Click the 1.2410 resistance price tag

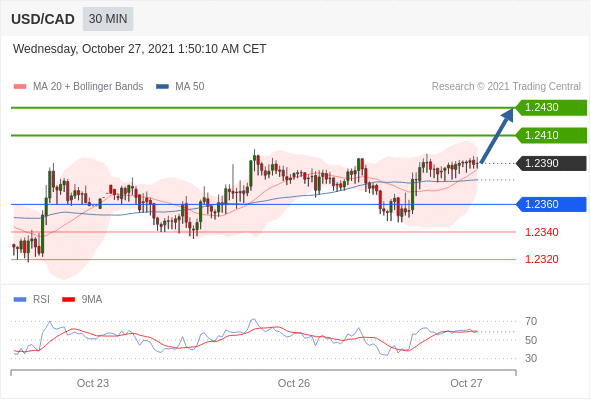(551, 135)
